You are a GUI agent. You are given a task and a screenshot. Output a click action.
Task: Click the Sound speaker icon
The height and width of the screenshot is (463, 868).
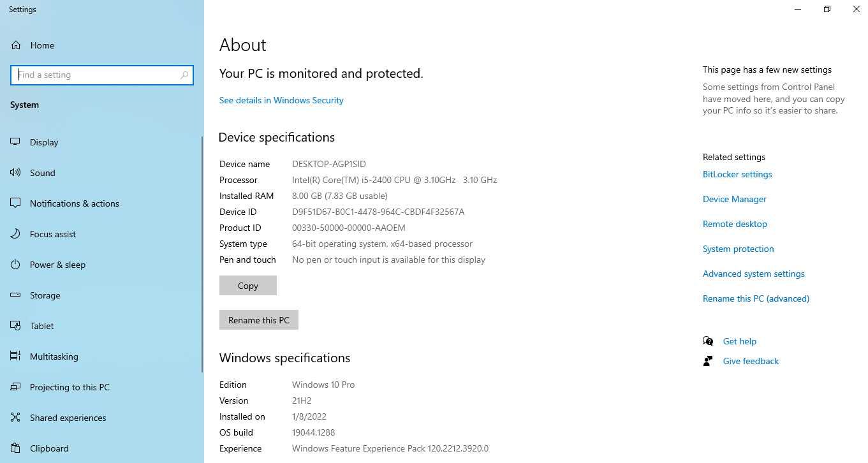point(15,173)
